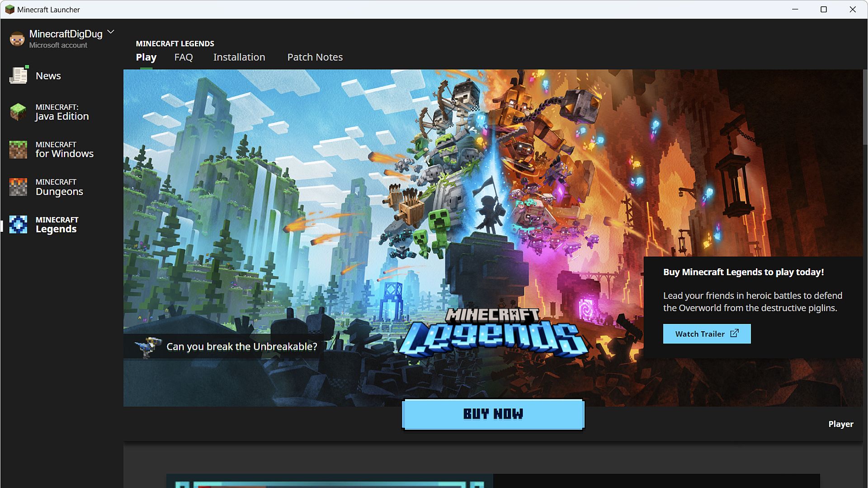Screen dimensions: 868x488
Task: Click the MinecraftDigDug Steve avatar
Action: pyautogui.click(x=17, y=39)
